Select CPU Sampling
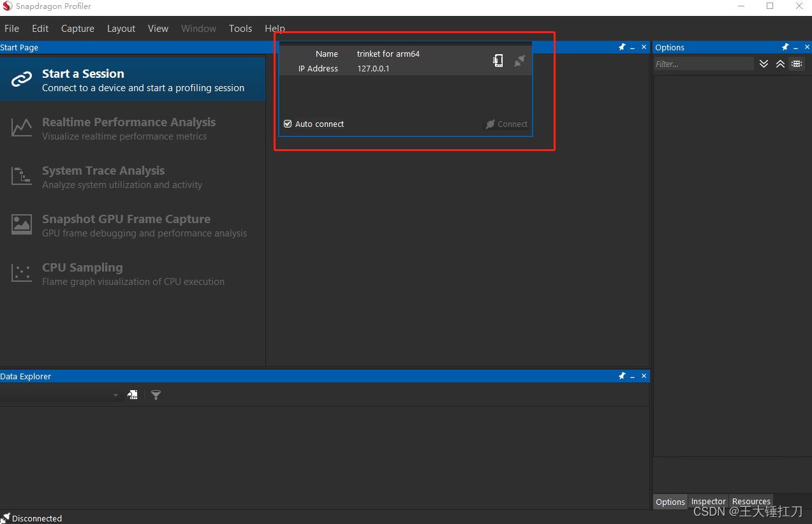 point(133,273)
